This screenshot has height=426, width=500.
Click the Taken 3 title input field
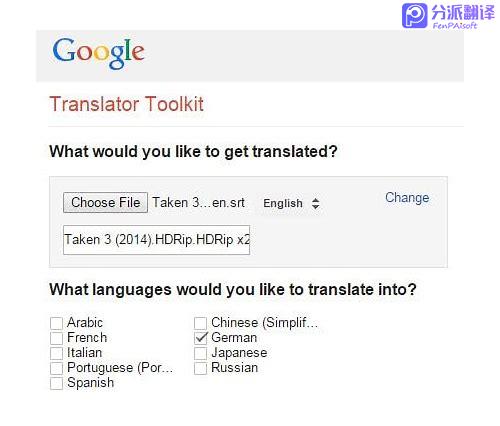pos(156,240)
